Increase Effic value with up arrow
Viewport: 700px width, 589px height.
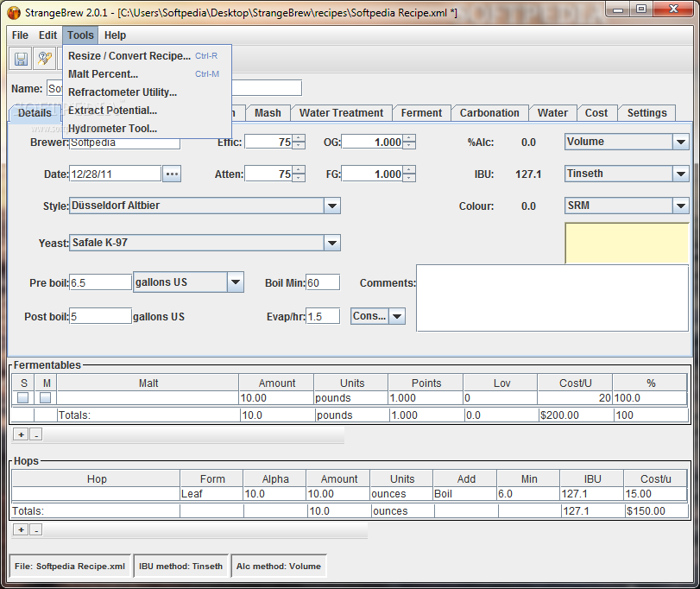point(299,138)
